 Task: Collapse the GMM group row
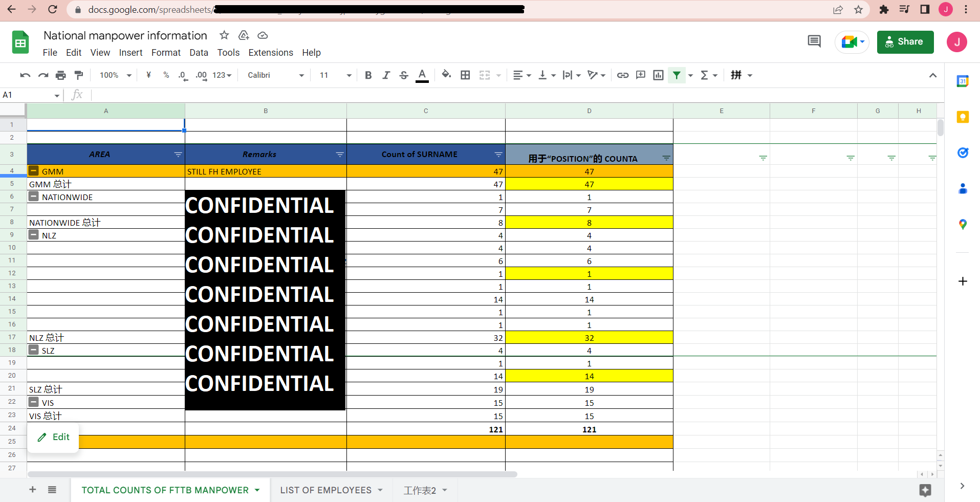click(34, 171)
